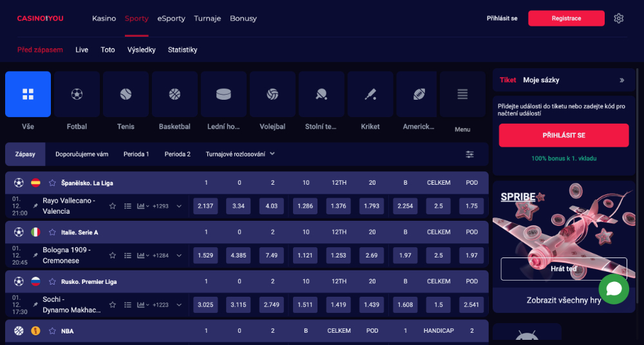
Task: Pick the Basketbal sport icon
Action: tap(175, 95)
